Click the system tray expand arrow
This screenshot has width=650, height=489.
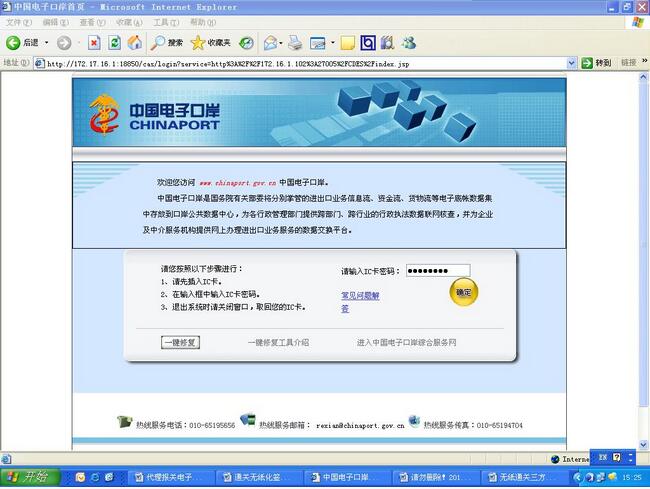click(x=578, y=477)
